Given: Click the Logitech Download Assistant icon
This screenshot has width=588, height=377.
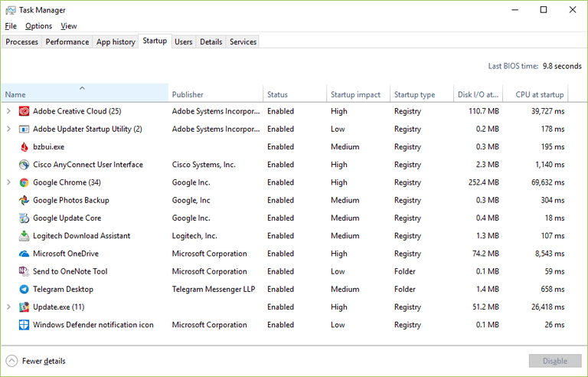Looking at the screenshot, I should click(x=24, y=236).
